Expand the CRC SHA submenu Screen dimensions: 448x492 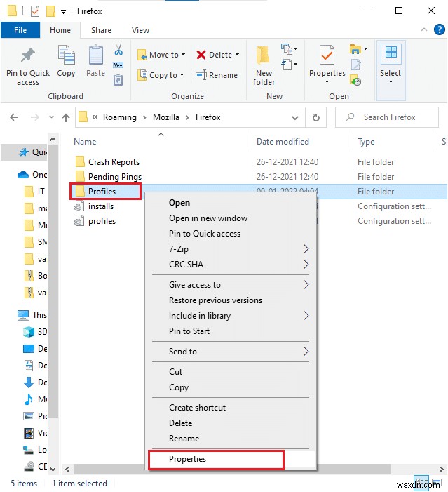(231, 264)
